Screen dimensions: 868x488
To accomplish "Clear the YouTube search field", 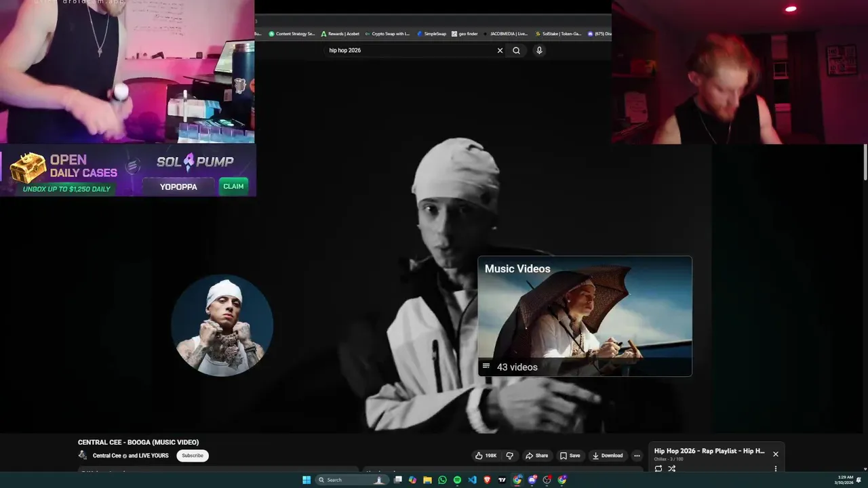I will (x=500, y=50).
